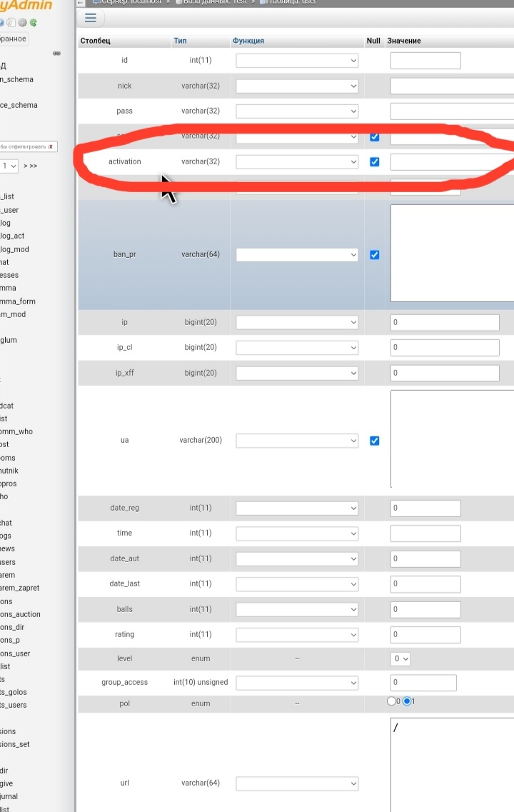Click the green reload navigation icon
This screenshot has width=514, height=812.
pyautogui.click(x=34, y=23)
